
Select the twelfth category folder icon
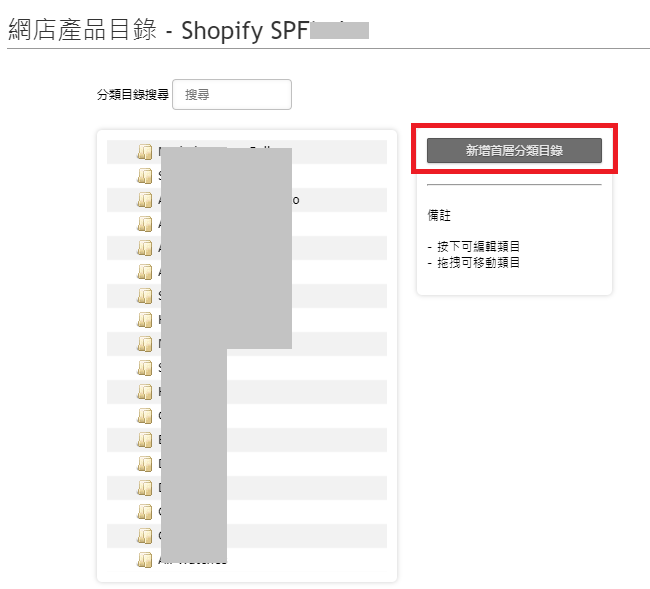[x=145, y=416]
